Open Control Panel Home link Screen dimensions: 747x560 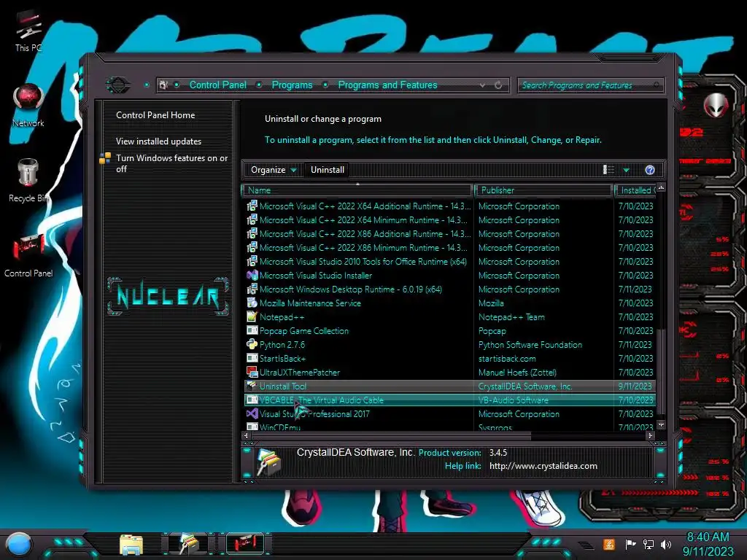tap(155, 114)
